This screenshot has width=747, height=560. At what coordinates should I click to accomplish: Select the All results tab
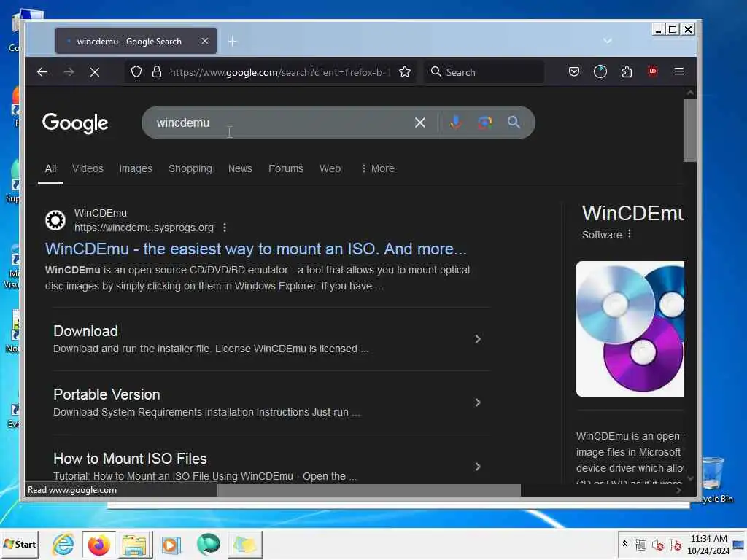pos(50,168)
